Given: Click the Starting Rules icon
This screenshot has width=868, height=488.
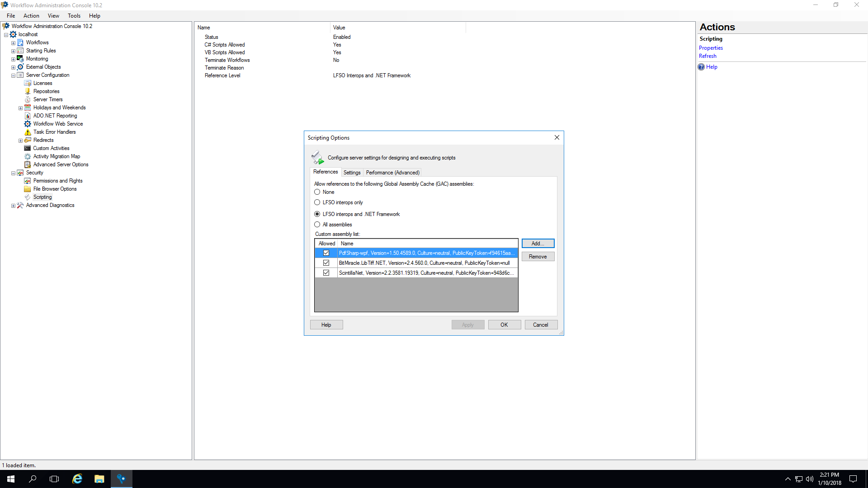Looking at the screenshot, I should click(20, 51).
